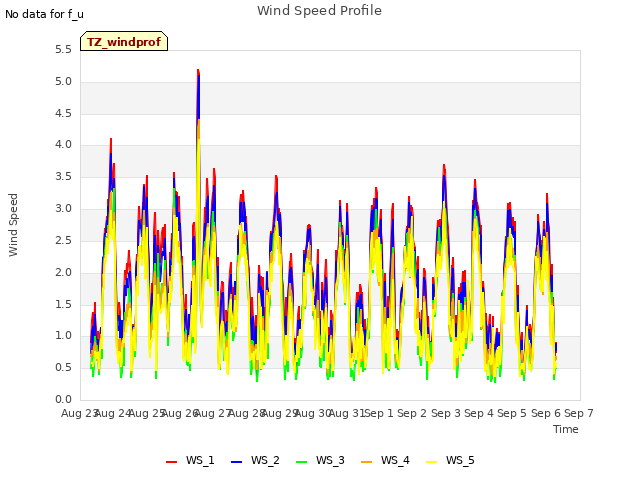Screen dimensions: 640x480
Task: Toggle the WS_5 legend entry
Action: tap(450, 460)
